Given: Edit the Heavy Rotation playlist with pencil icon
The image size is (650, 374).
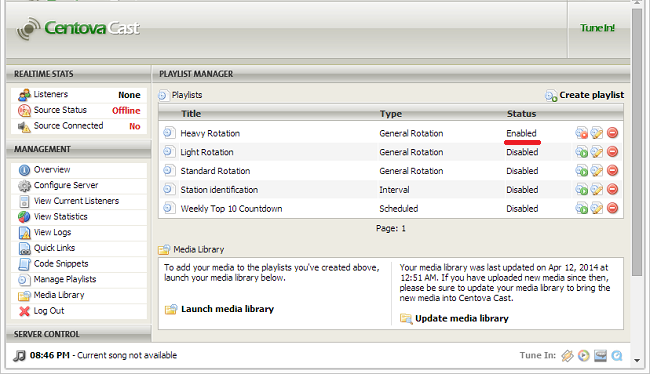Looking at the screenshot, I should click(x=597, y=133).
